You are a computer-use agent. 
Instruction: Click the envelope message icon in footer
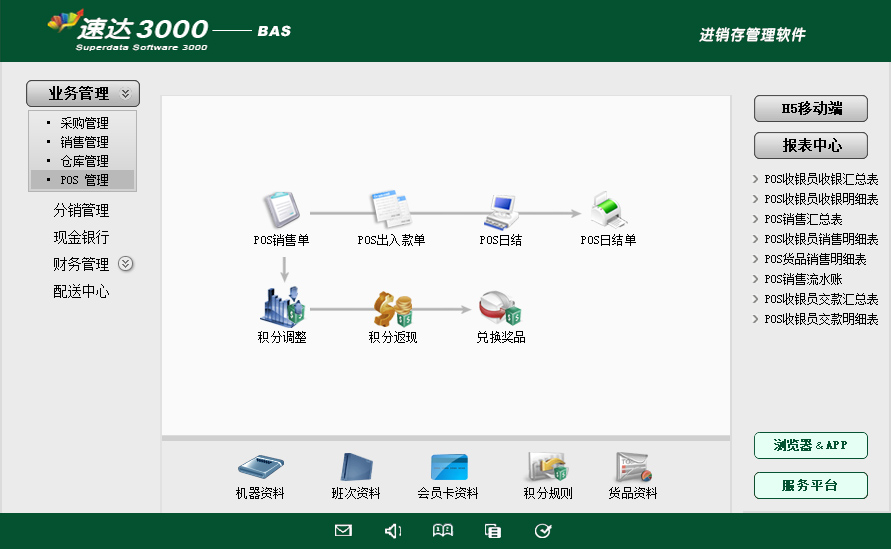coord(343,531)
